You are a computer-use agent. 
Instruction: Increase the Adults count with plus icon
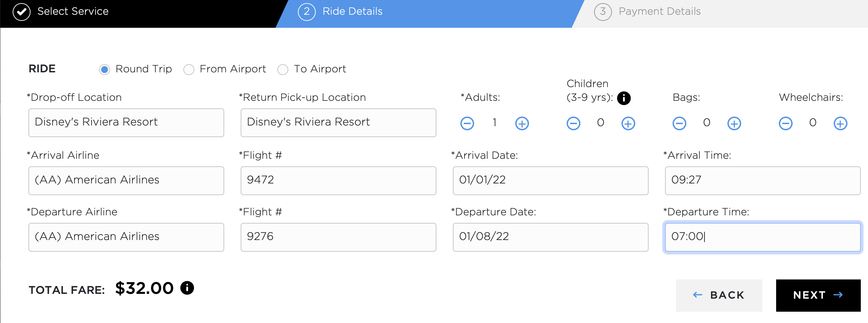coord(522,123)
